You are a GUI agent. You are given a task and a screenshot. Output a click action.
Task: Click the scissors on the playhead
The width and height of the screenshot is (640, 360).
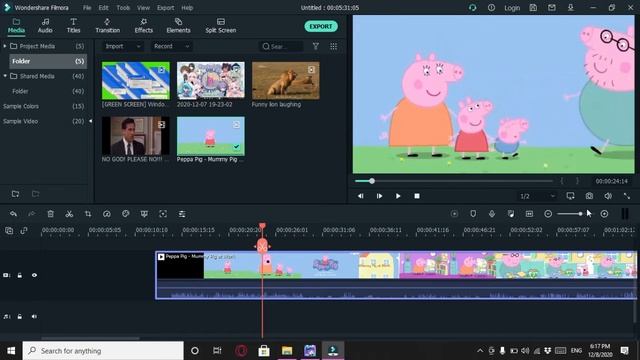pos(262,246)
